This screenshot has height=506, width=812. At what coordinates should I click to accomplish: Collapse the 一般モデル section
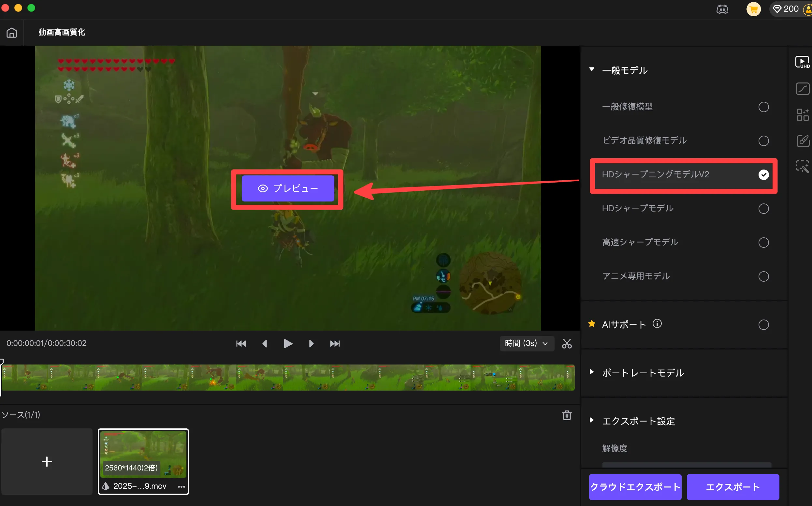tap(591, 70)
